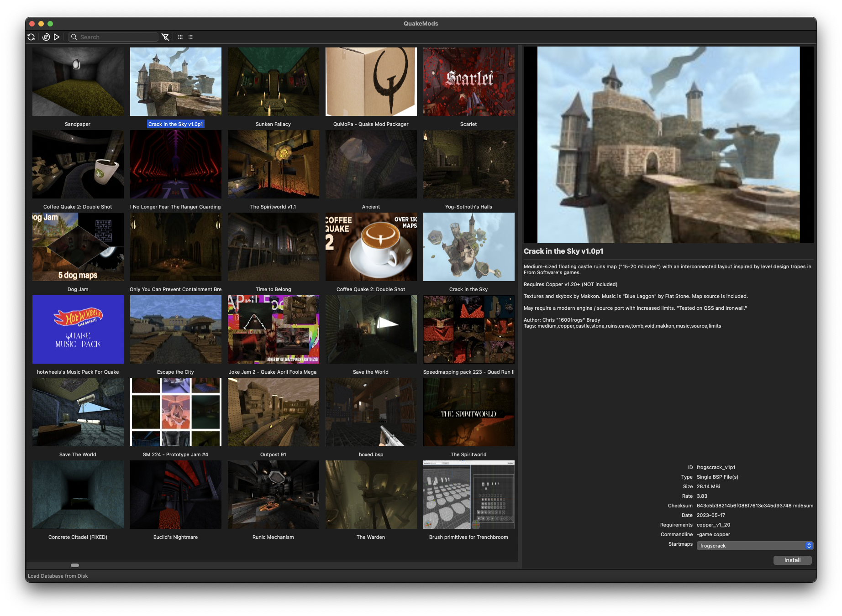This screenshot has width=842, height=616.
Task: Click the magnifier icon in search field
Action: click(74, 37)
